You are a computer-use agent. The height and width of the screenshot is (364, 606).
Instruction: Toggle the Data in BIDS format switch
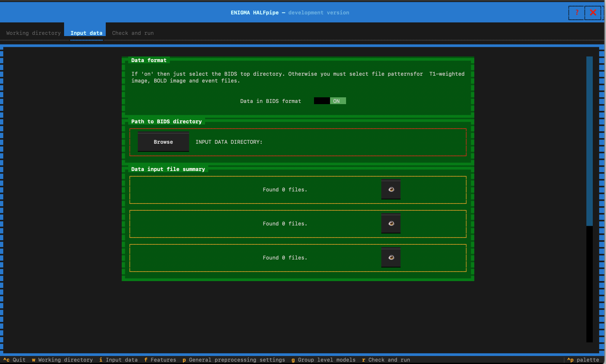330,101
